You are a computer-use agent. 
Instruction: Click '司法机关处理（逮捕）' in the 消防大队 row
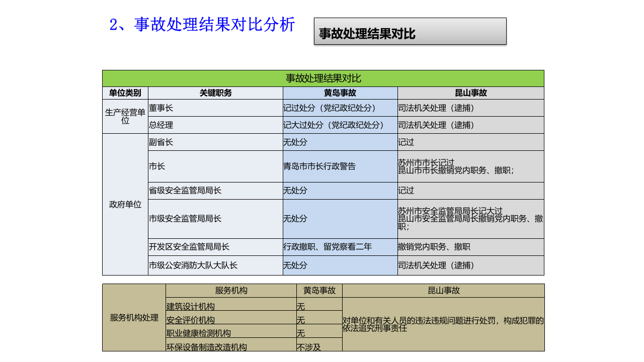click(x=471, y=265)
